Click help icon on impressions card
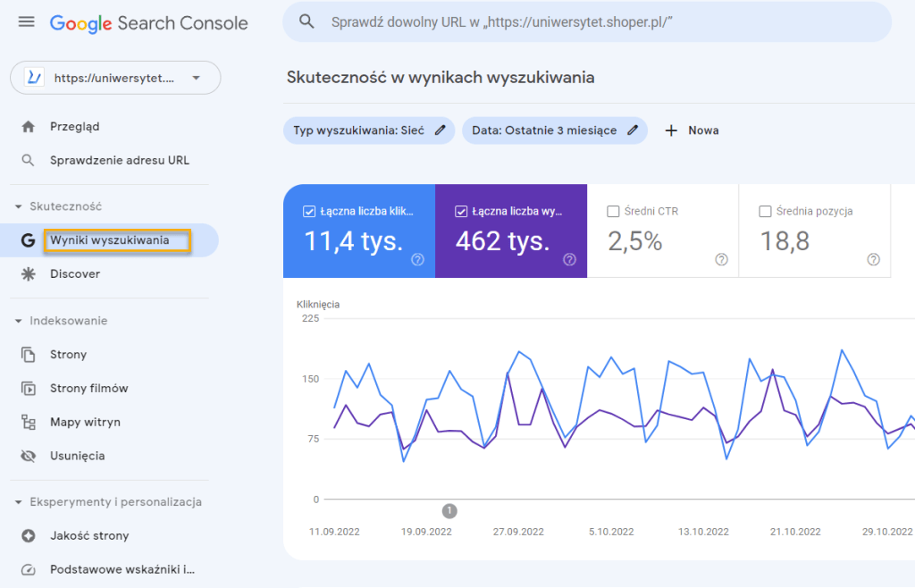The image size is (915, 588). (x=569, y=259)
